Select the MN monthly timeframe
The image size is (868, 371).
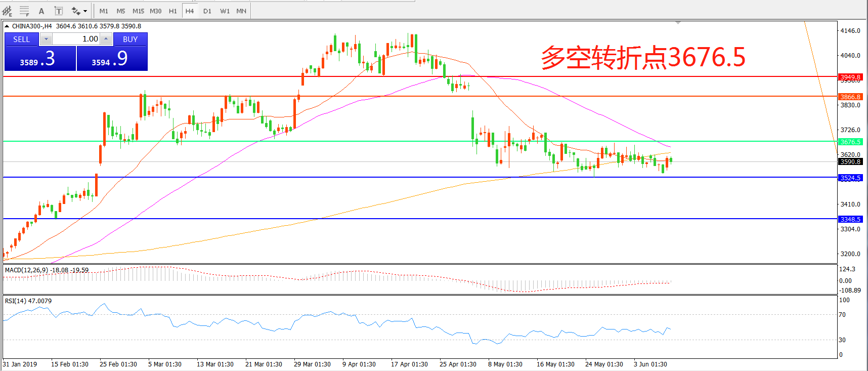click(241, 11)
